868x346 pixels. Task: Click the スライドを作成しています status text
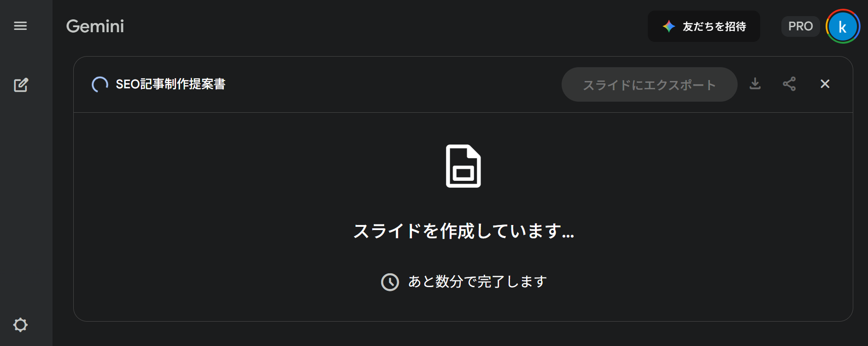[x=463, y=231]
